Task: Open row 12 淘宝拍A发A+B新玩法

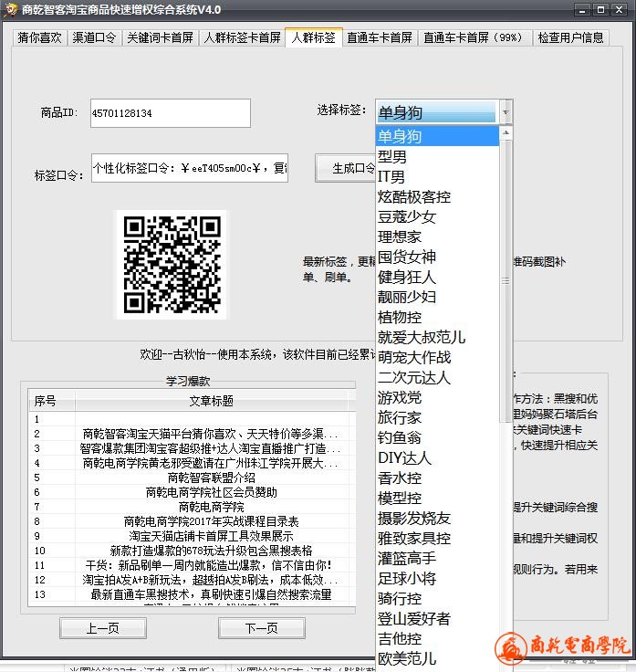Action: (x=192, y=580)
